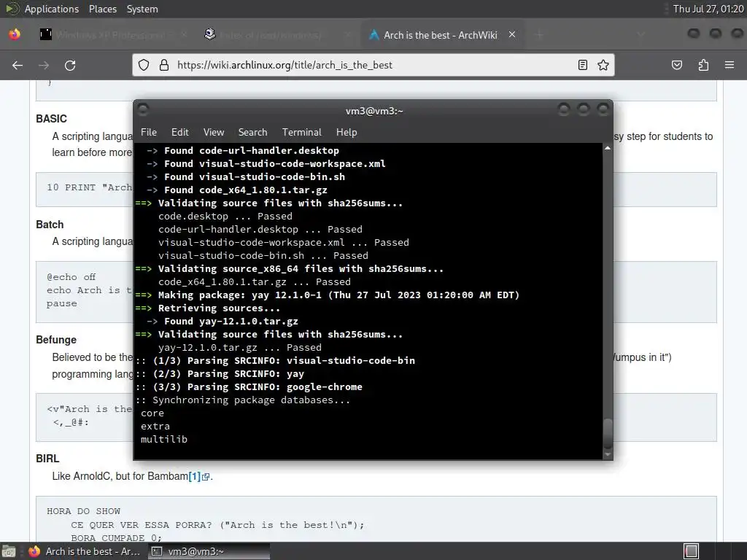Image resolution: width=747 pixels, height=560 pixels.
Task: Open the Bambam [1] external link
Action: 198,476
